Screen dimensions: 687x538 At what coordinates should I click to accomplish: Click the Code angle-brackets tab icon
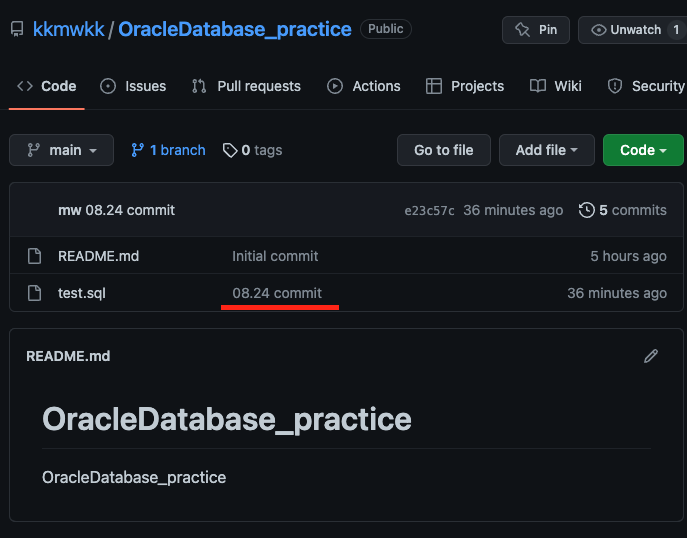[25, 86]
